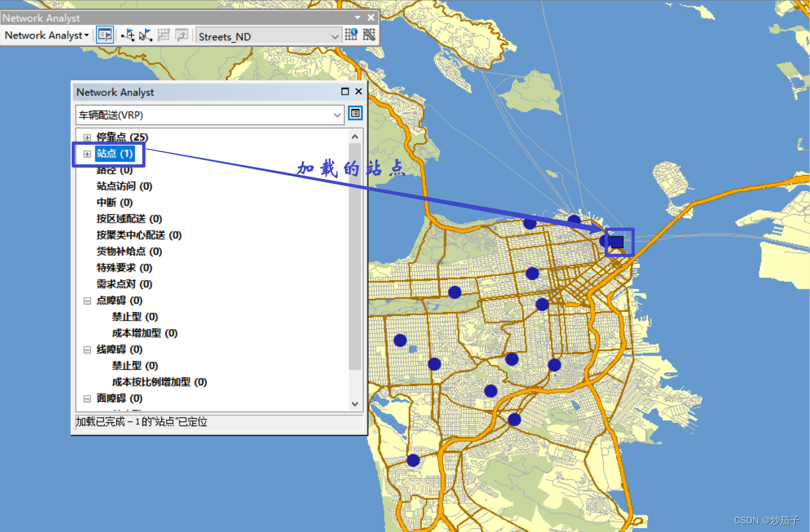
Task: Expand the 站点 (1) tree node
Action: click(87, 153)
